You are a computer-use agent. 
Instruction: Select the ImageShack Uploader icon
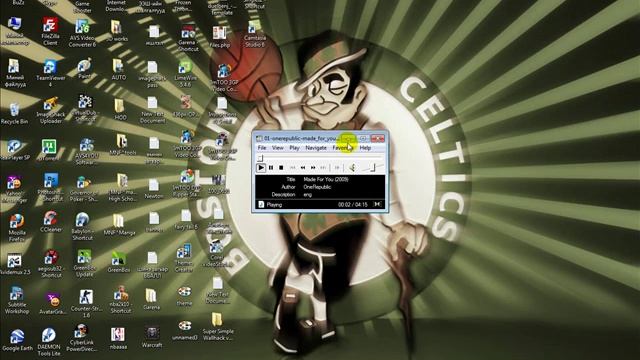coord(50,111)
